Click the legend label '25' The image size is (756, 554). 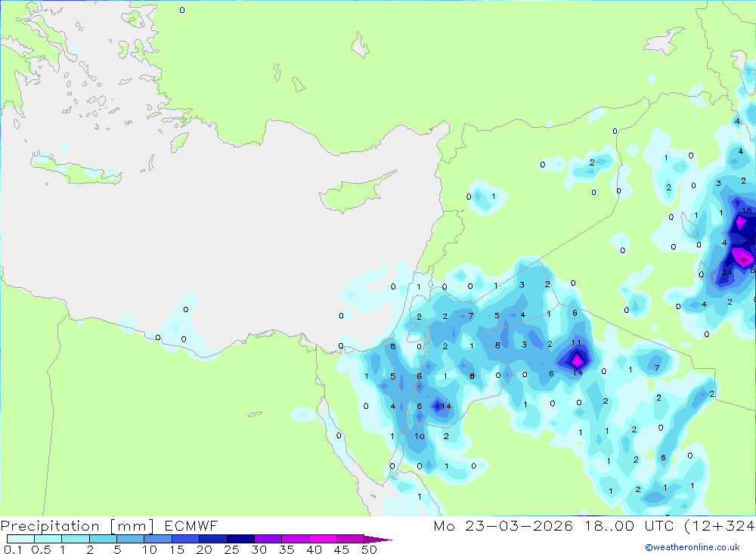pos(231,549)
